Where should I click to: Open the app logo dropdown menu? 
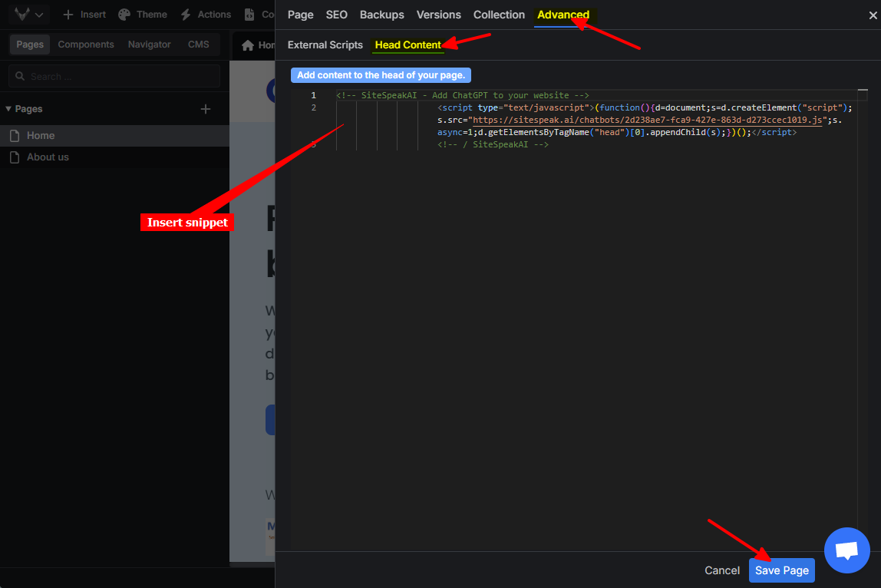tap(28, 15)
